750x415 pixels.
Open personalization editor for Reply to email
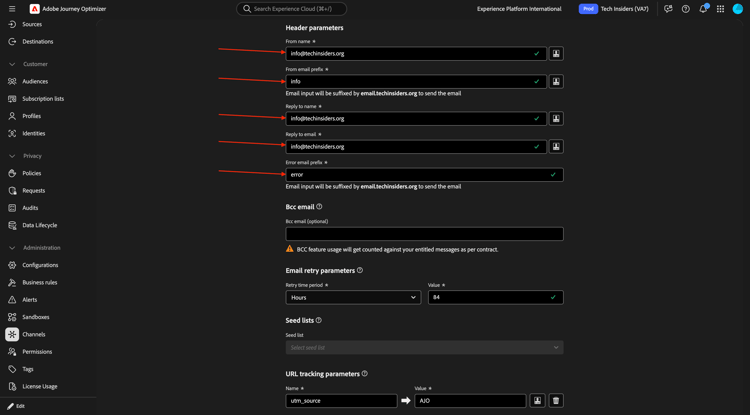(x=556, y=146)
